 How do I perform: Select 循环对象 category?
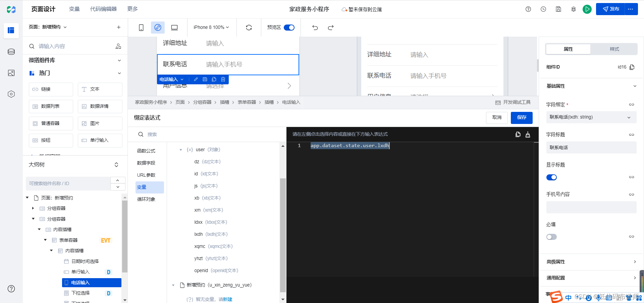[146, 199]
